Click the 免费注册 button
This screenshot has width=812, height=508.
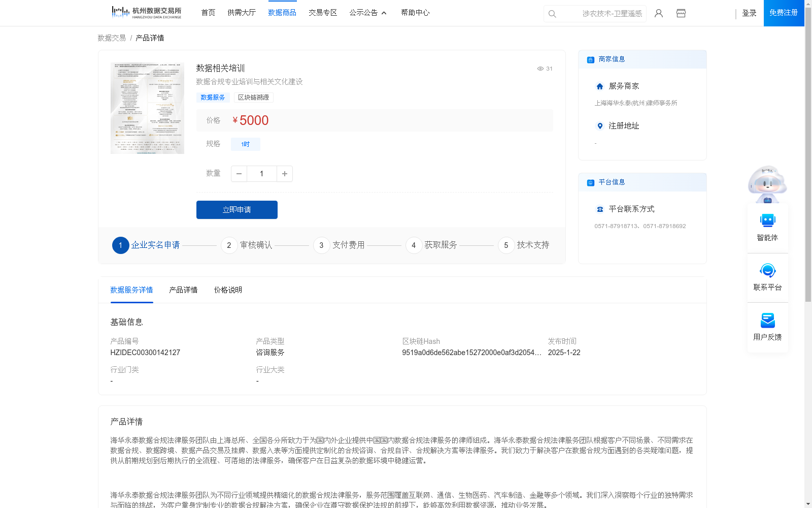coord(784,13)
